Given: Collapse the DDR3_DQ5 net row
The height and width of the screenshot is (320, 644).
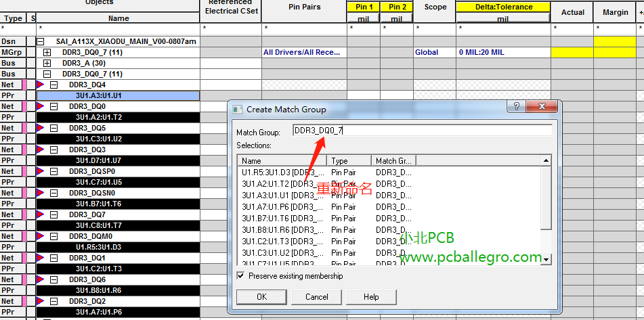Looking at the screenshot, I should point(54,128).
